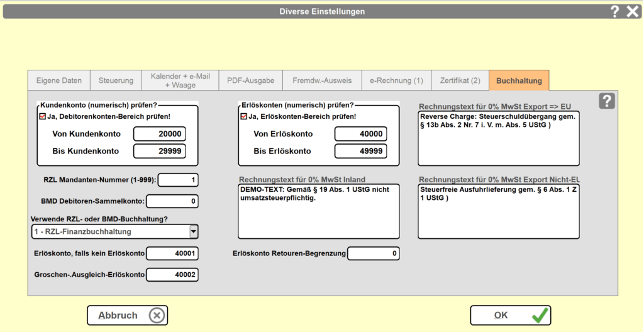Click the Von Kundenkonto field

(160, 134)
